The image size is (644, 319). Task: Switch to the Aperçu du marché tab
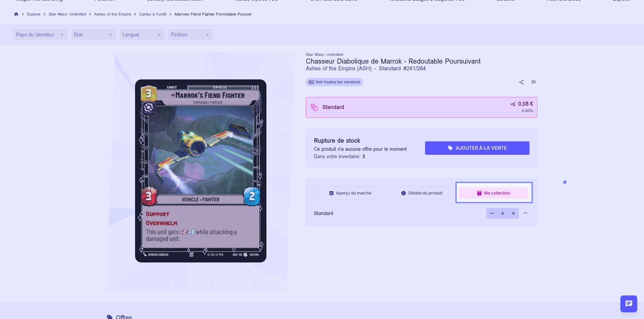(x=350, y=193)
